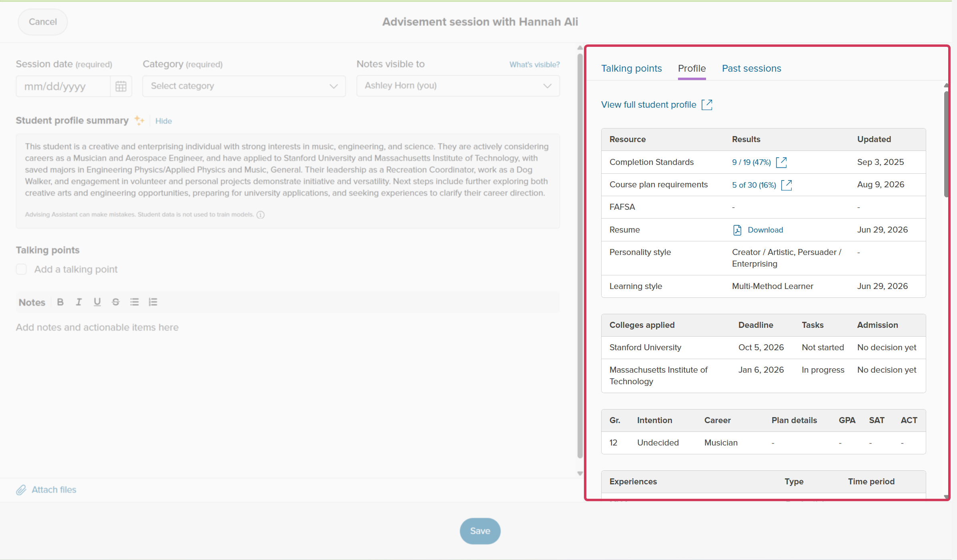Click the Experiences table header
Image resolution: width=957 pixels, height=560 pixels.
(633, 482)
